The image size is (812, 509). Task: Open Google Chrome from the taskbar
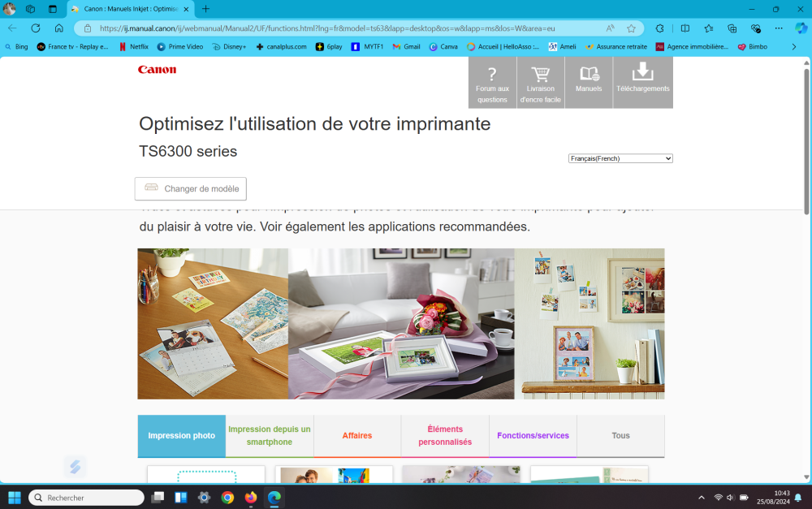pyautogui.click(x=227, y=498)
